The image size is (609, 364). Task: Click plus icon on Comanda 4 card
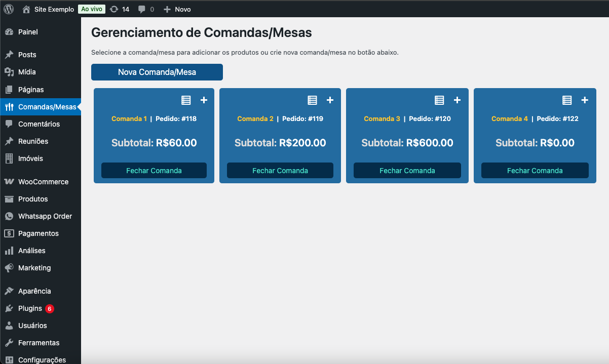point(585,100)
